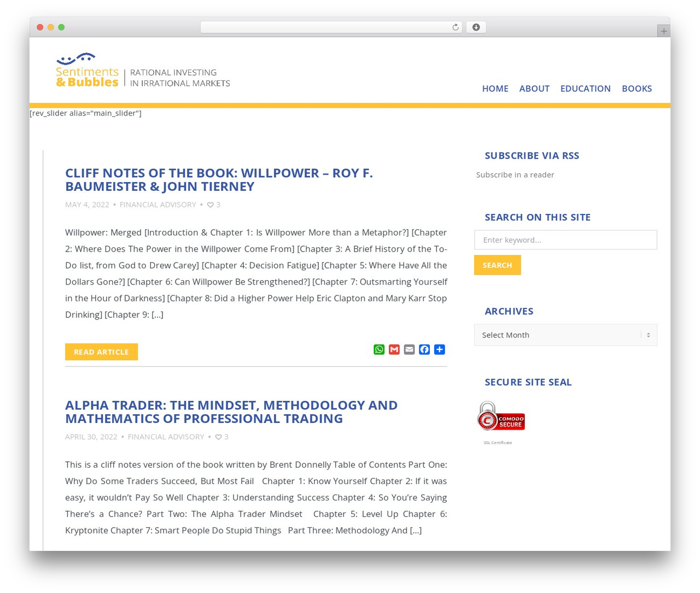Maximize the browser window green button
This screenshot has width=700, height=593.
[x=61, y=27]
